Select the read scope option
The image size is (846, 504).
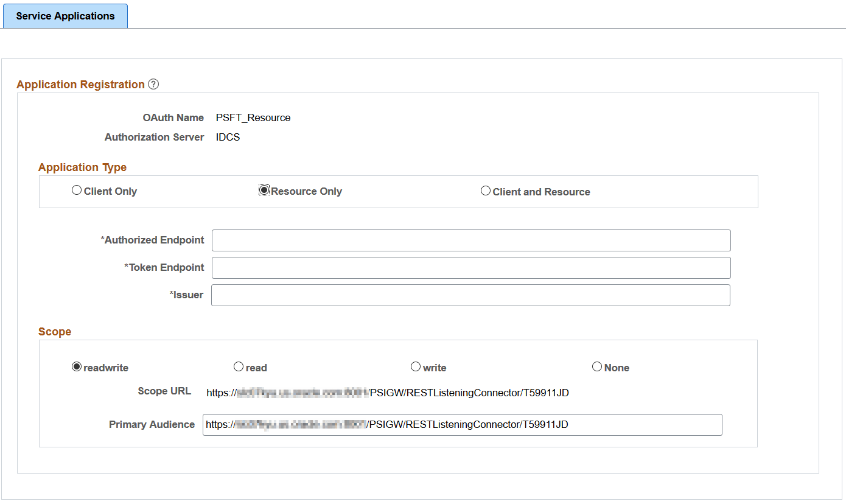[x=238, y=366]
